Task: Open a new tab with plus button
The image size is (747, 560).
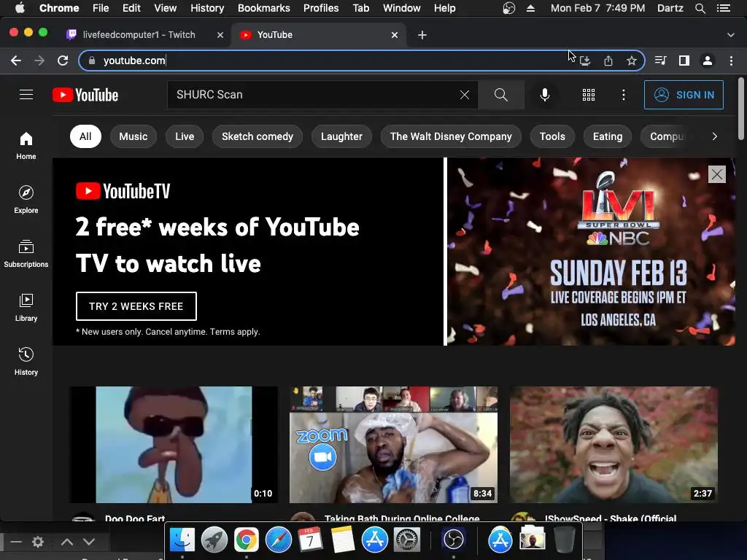Action: (x=422, y=35)
